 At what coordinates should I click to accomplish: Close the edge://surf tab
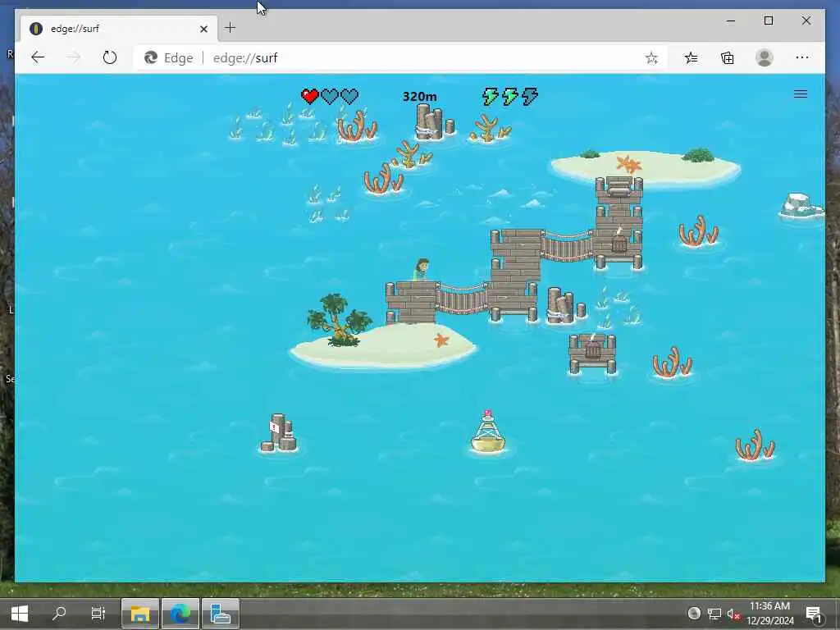pyautogui.click(x=203, y=29)
